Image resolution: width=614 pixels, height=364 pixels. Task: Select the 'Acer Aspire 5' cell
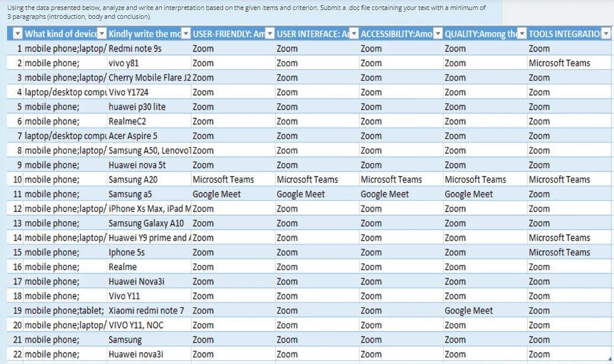[x=149, y=136]
